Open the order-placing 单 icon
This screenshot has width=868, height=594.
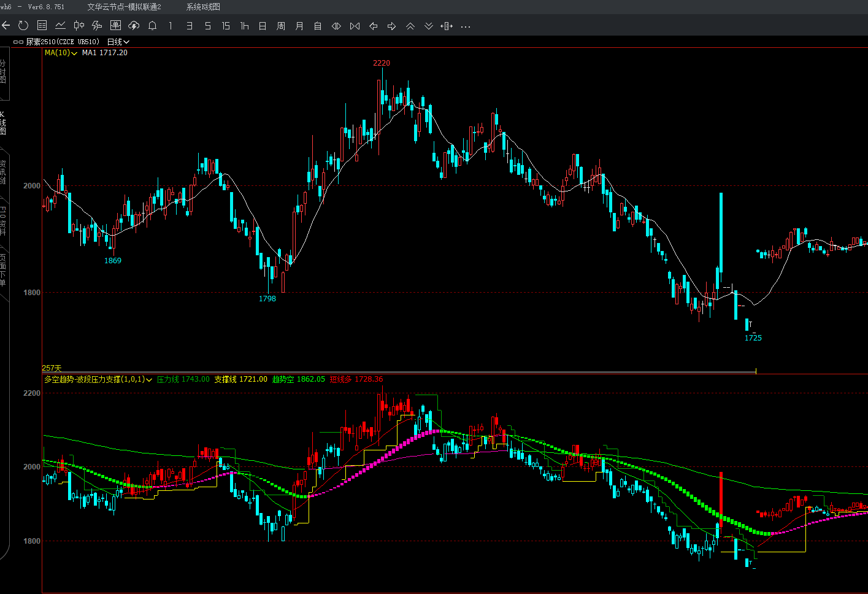tap(115, 26)
